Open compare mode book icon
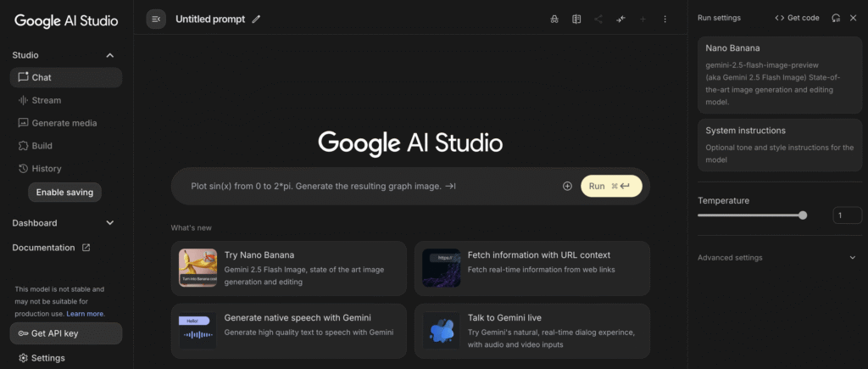Image resolution: width=868 pixels, height=369 pixels. (x=576, y=20)
